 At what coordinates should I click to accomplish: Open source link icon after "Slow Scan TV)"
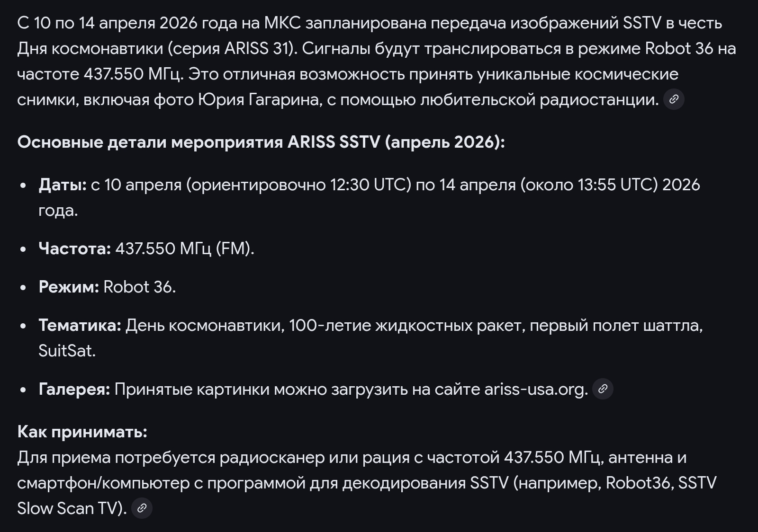pos(142,508)
